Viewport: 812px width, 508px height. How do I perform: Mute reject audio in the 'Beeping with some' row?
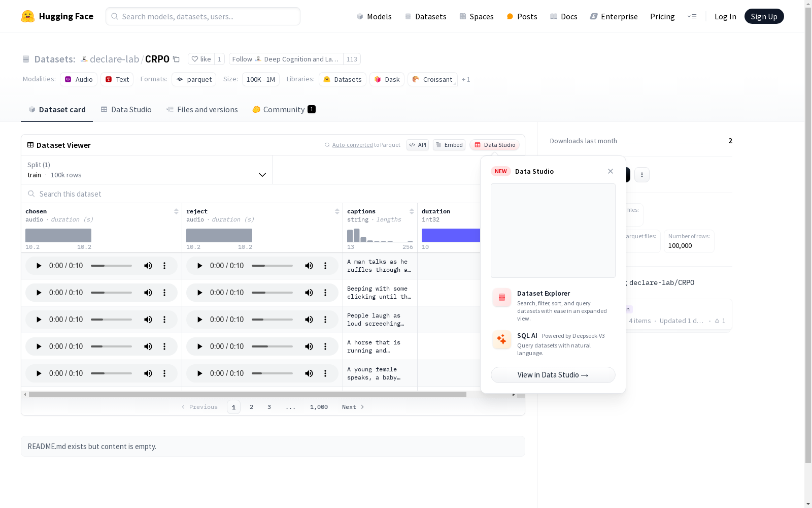pos(309,293)
